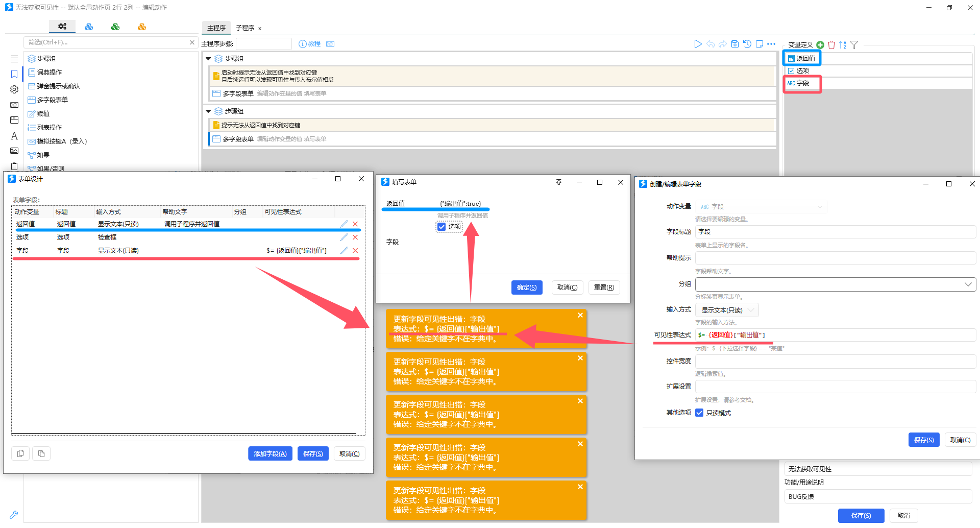
Task: Click the 可见性表达式 input field
Action: (x=835, y=335)
